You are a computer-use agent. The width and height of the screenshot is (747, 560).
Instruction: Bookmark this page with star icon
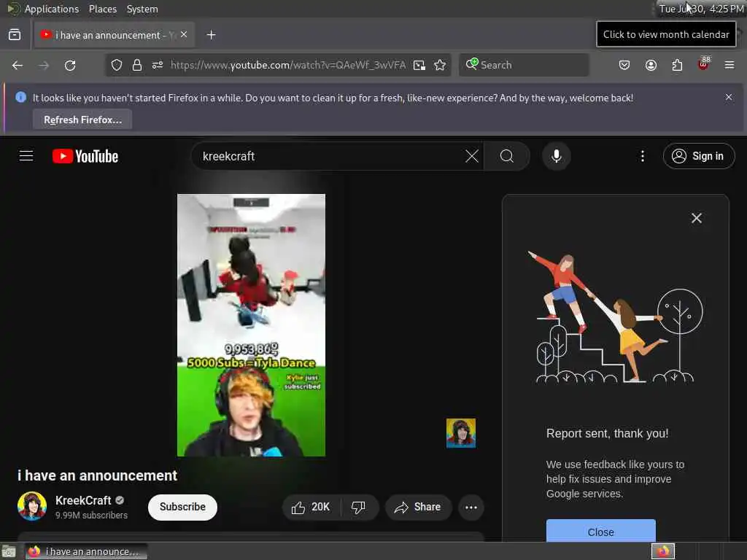(440, 65)
